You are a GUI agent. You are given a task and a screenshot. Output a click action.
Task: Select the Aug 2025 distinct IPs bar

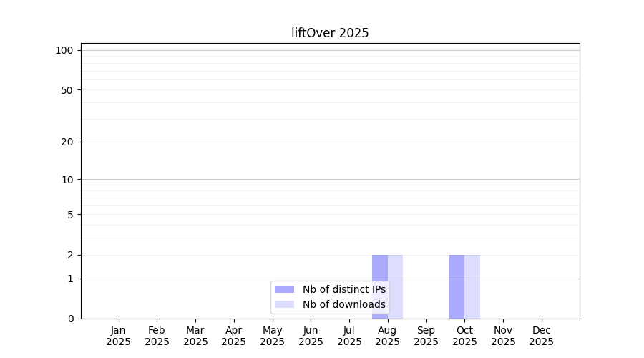(x=380, y=287)
